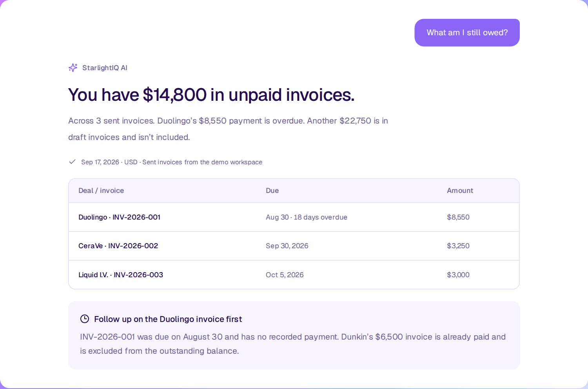Click the note about Dunkin's $6,500 invoice
588x389 pixels.
[x=293, y=344]
